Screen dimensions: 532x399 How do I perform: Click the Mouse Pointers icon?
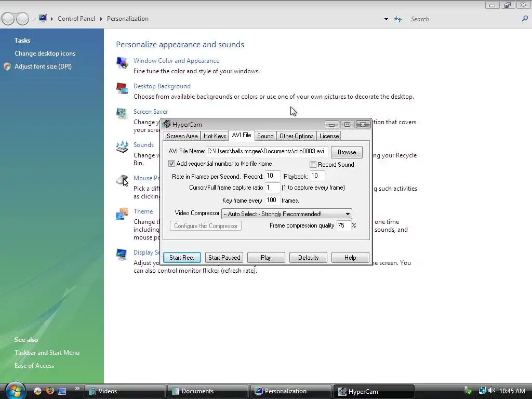click(122, 180)
